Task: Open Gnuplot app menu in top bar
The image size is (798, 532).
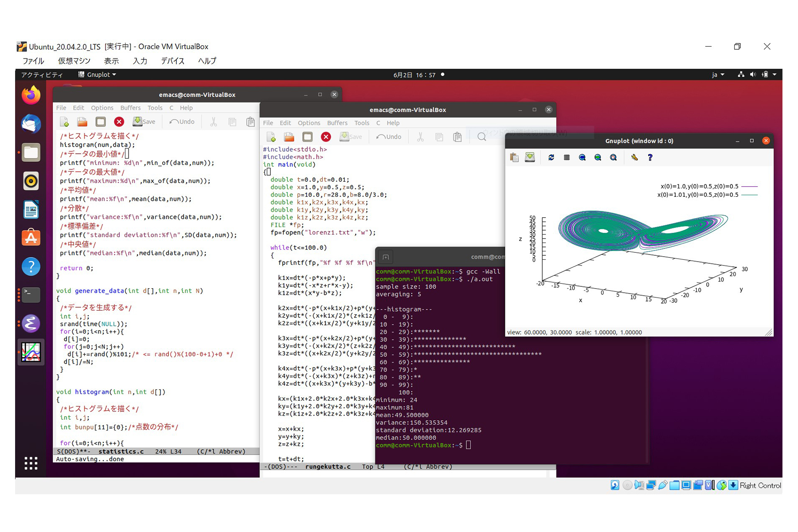Action: [97, 74]
